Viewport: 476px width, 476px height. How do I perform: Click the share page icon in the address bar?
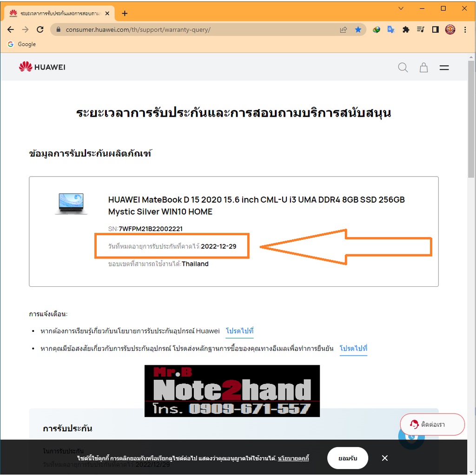[x=344, y=29]
